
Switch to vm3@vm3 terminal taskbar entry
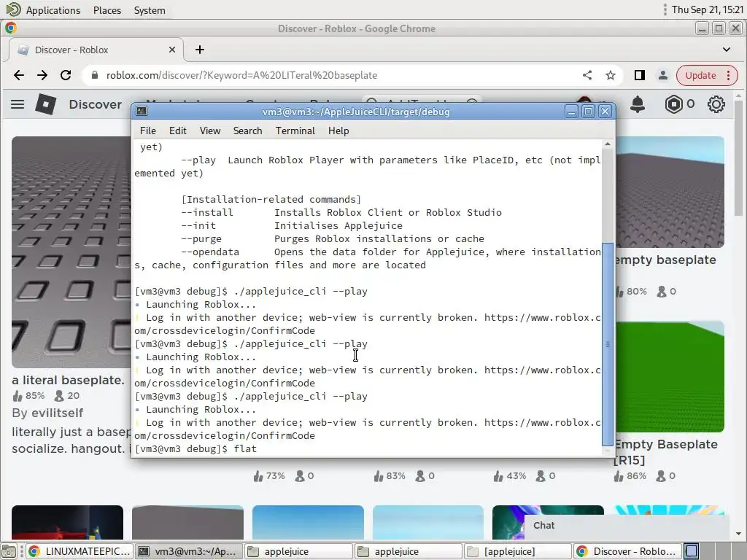(188, 551)
